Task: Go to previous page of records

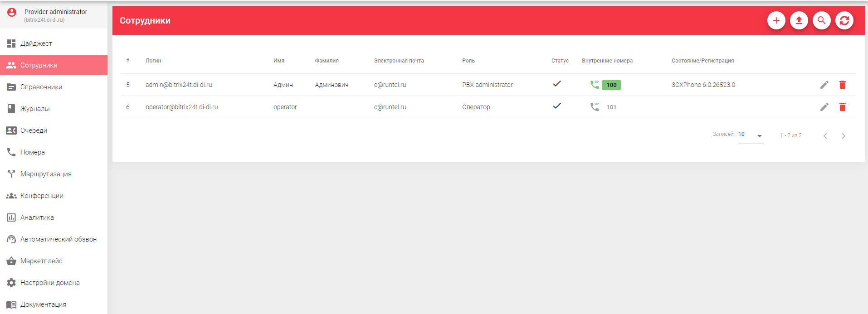Action: (x=825, y=136)
